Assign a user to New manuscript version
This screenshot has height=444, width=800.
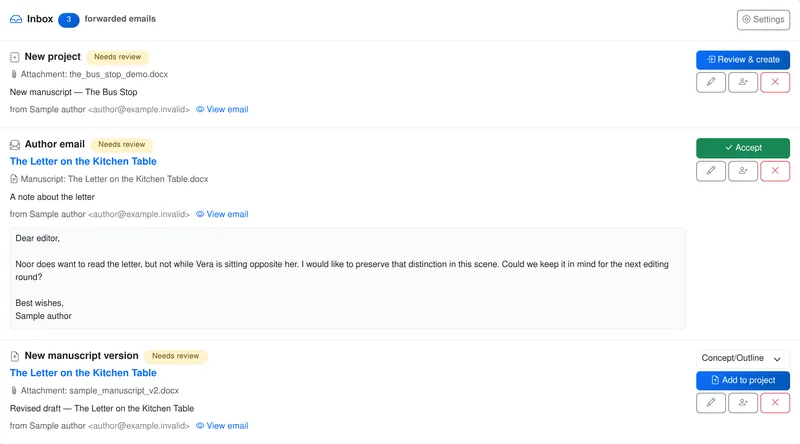[743, 403]
